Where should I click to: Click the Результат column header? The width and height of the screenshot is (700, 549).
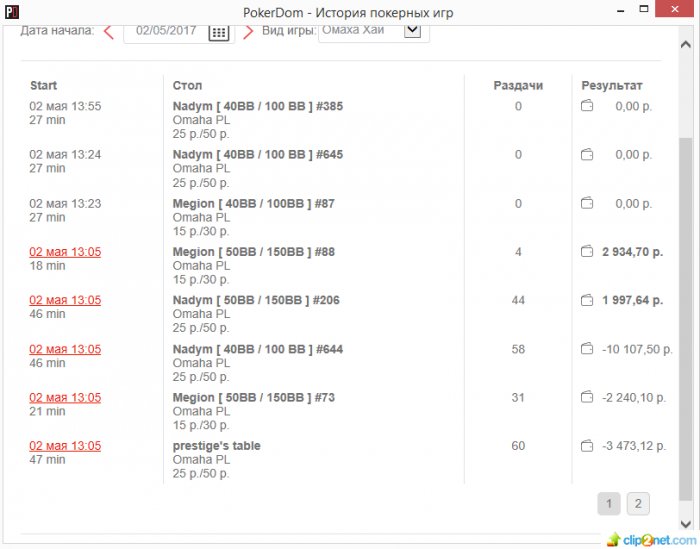(x=612, y=86)
